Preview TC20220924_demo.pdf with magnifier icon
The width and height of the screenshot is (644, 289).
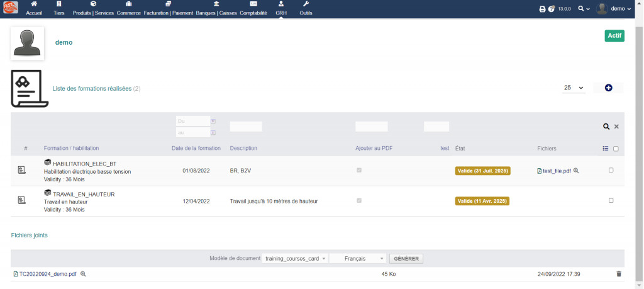pos(83,274)
